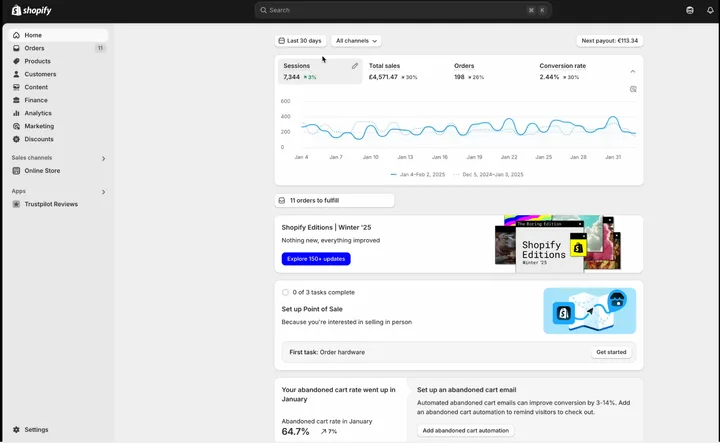Click Shopify Editions Winter '25 heading

(x=326, y=227)
